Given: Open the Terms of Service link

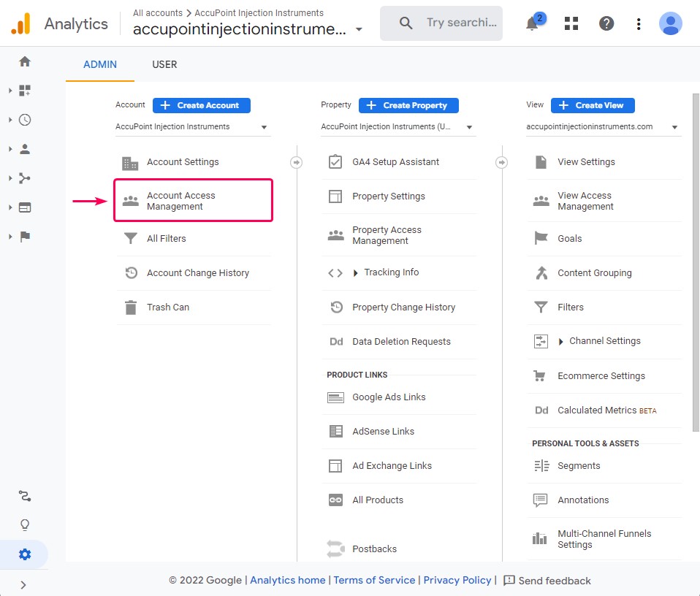Looking at the screenshot, I should 374,580.
